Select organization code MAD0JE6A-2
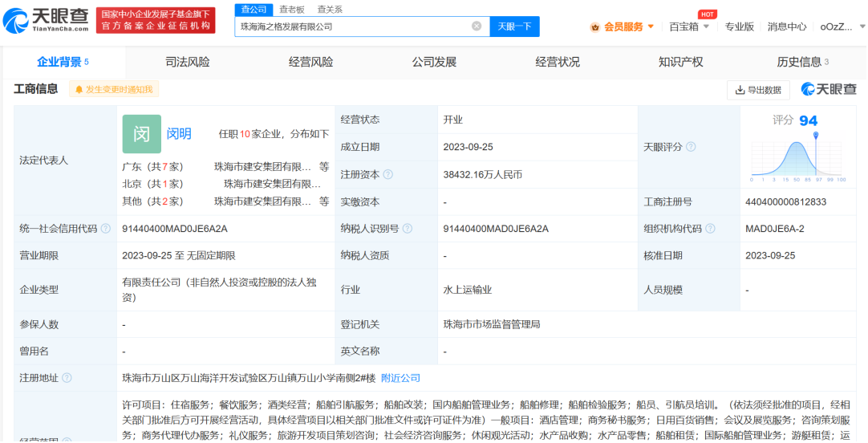 (x=774, y=229)
